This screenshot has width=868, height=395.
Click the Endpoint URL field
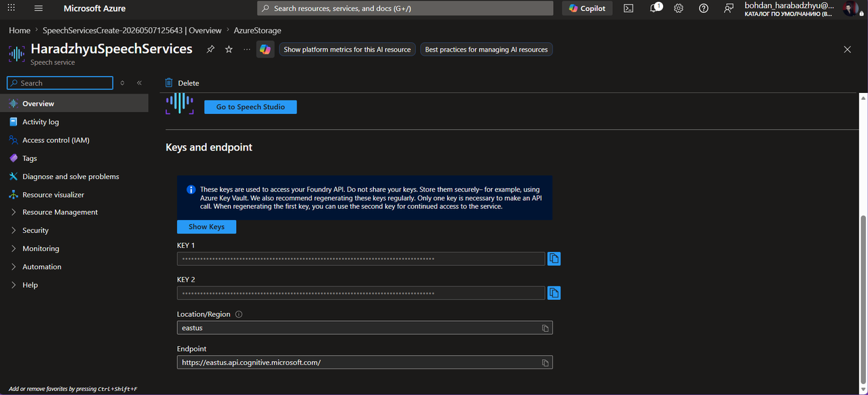365,362
